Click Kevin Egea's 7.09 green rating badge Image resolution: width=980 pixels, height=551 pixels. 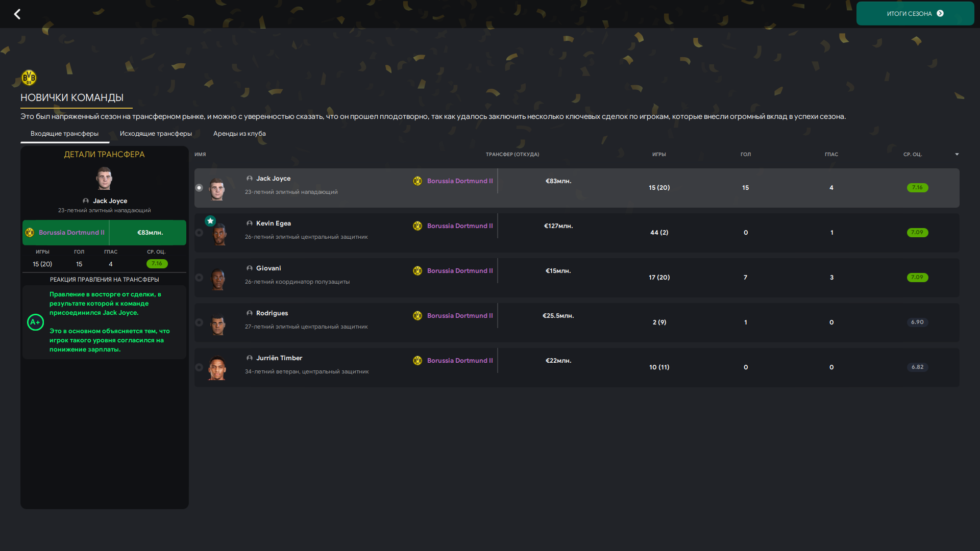pos(917,233)
